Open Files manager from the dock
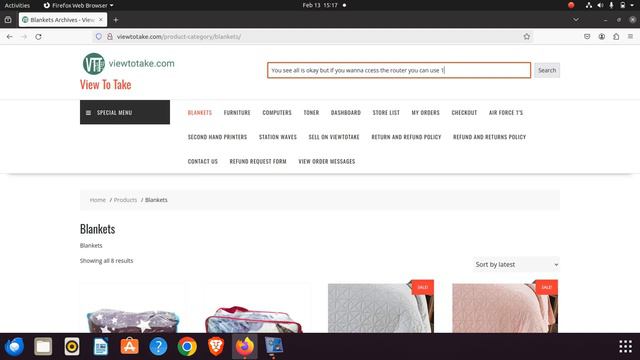The width and height of the screenshot is (640, 360). click(x=43, y=347)
